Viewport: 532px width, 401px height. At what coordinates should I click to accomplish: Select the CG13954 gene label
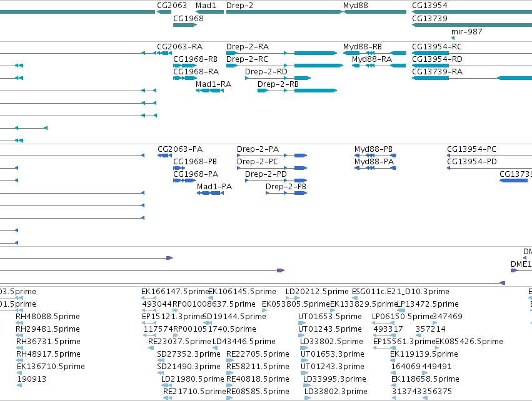click(x=429, y=6)
